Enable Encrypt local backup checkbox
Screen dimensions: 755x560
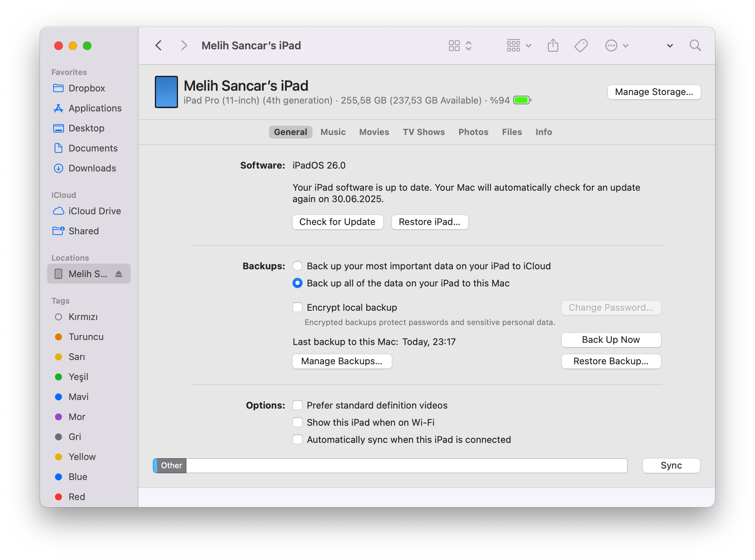[297, 307]
